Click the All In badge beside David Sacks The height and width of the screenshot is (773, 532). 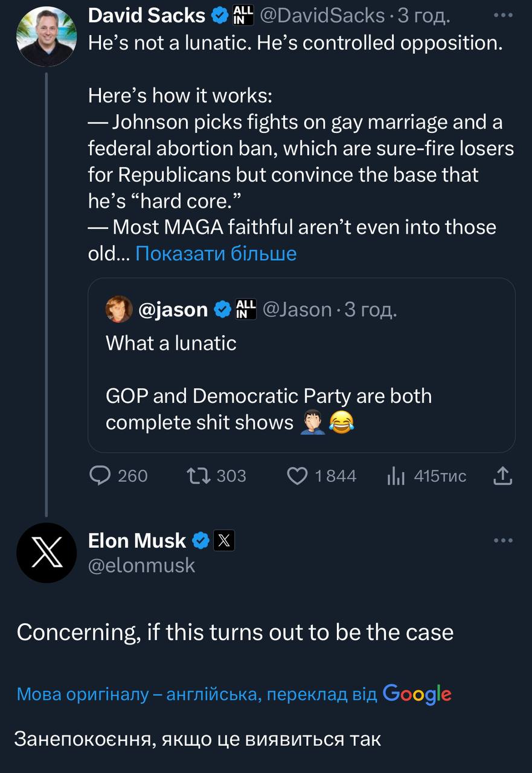(x=242, y=16)
